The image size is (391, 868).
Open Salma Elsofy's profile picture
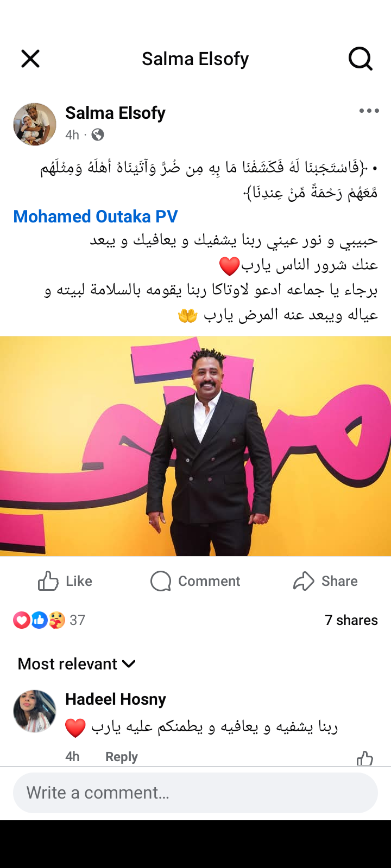pyautogui.click(x=35, y=124)
